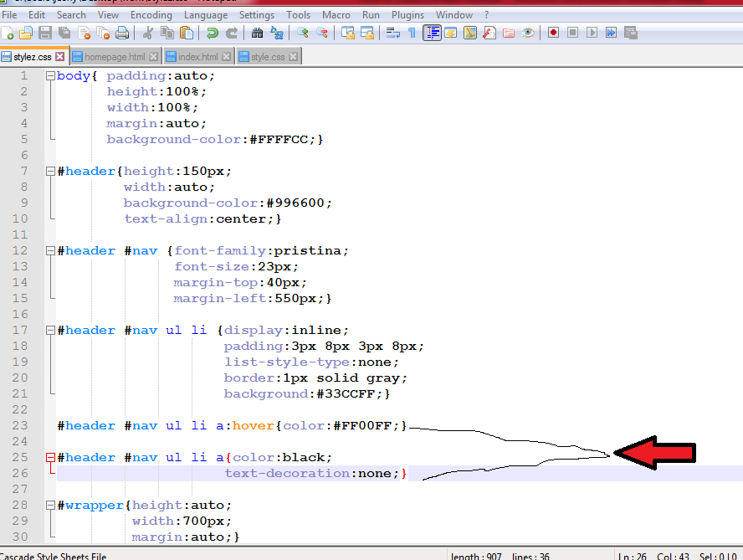743x560 pixels.
Task: Click the Monitoring eye icon
Action: pos(528,33)
